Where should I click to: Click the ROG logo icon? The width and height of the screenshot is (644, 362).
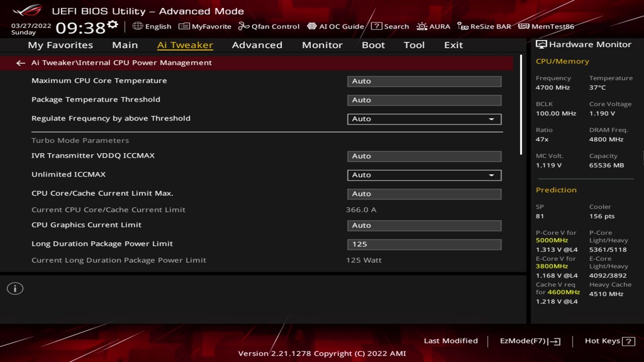28,10
